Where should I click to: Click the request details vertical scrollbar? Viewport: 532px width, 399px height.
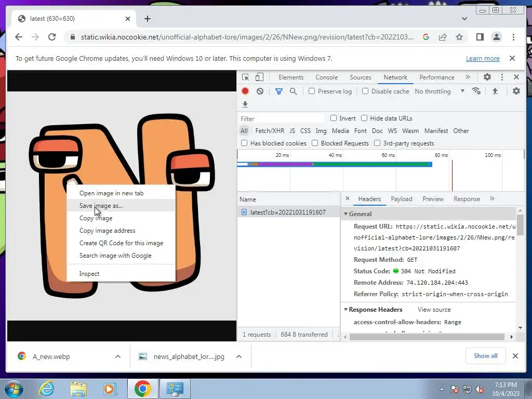tap(520, 225)
